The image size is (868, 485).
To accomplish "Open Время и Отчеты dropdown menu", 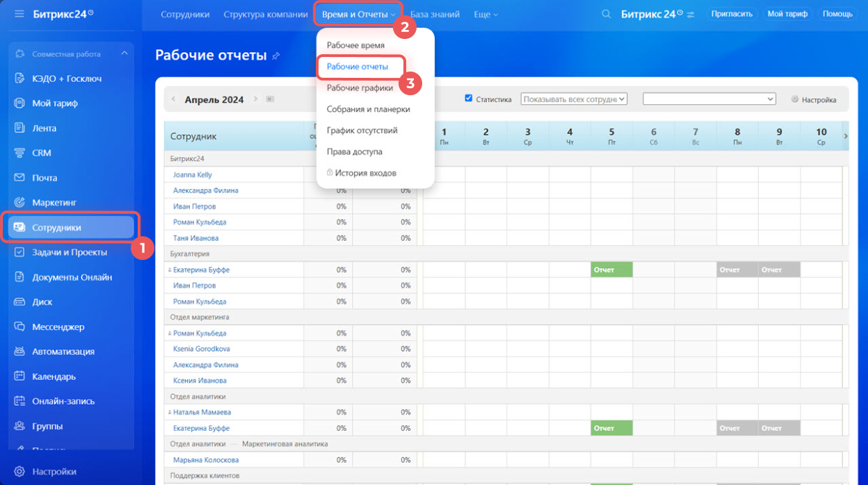I will [359, 15].
